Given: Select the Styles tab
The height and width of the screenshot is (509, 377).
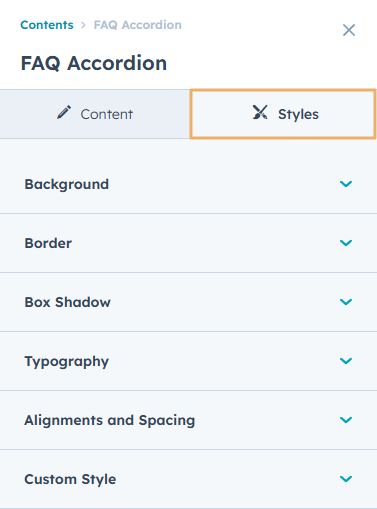Looking at the screenshot, I should (283, 114).
